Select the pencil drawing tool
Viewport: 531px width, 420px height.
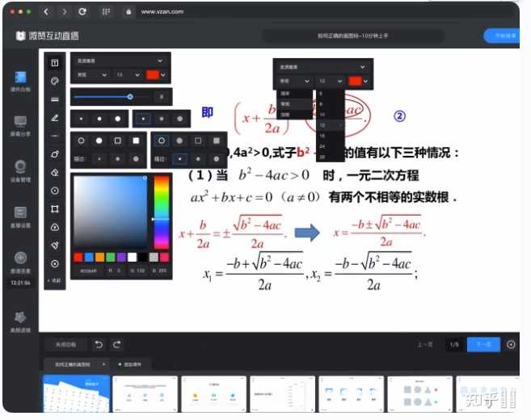pyautogui.click(x=54, y=118)
